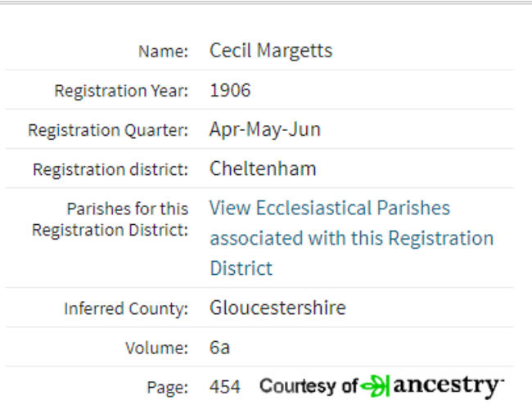Click the Page label
Viewport: 532px width, 409px height.
pyautogui.click(x=167, y=387)
